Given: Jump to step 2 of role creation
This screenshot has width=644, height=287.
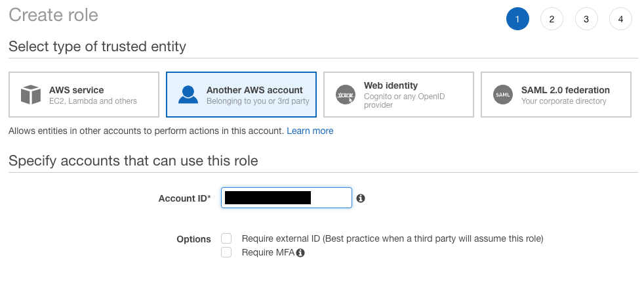Looking at the screenshot, I should [x=552, y=20].
